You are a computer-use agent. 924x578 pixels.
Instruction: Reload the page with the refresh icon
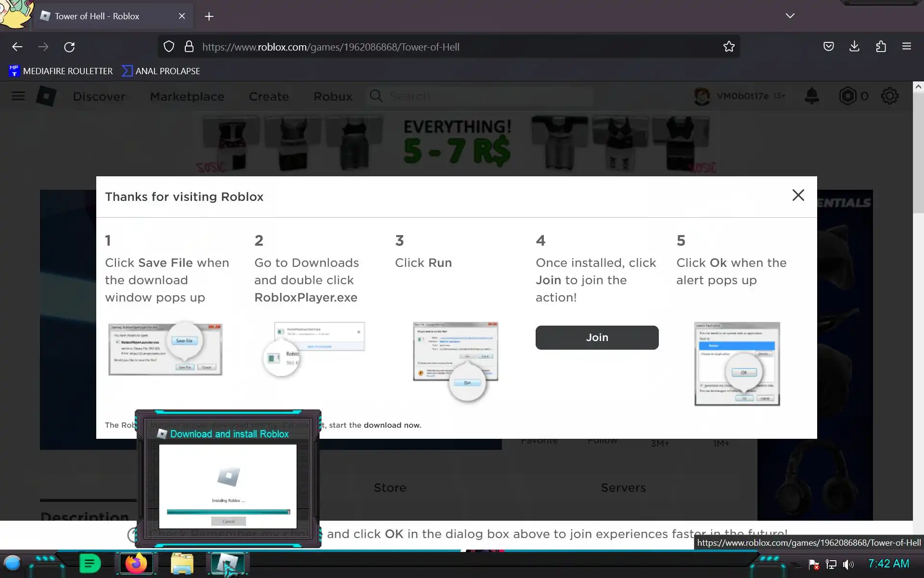69,47
